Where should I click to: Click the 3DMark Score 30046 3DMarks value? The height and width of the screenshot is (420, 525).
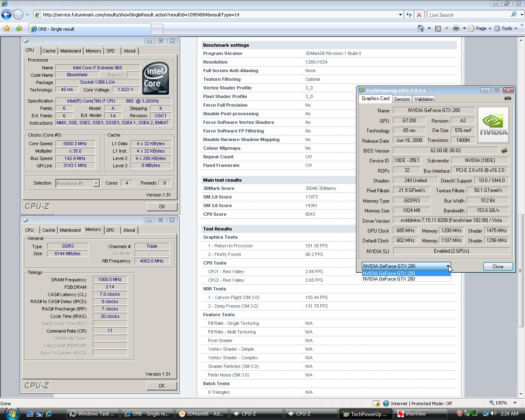coord(320,188)
